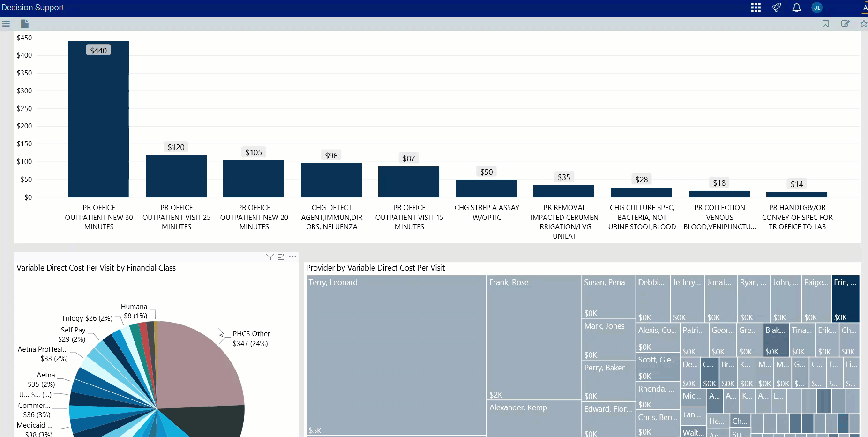Select the Frank, Rose treemap tile
Viewport: 868px width, 437px height.
pos(534,338)
